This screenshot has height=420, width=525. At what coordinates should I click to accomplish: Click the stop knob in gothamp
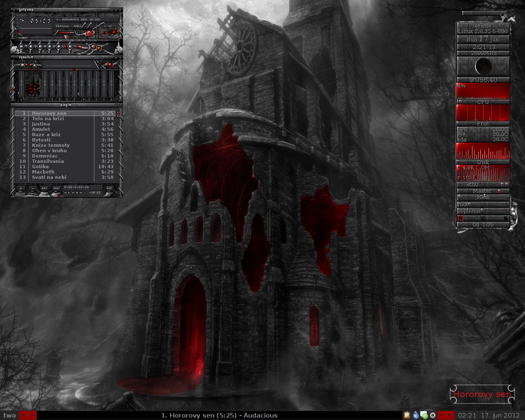coord(50,46)
